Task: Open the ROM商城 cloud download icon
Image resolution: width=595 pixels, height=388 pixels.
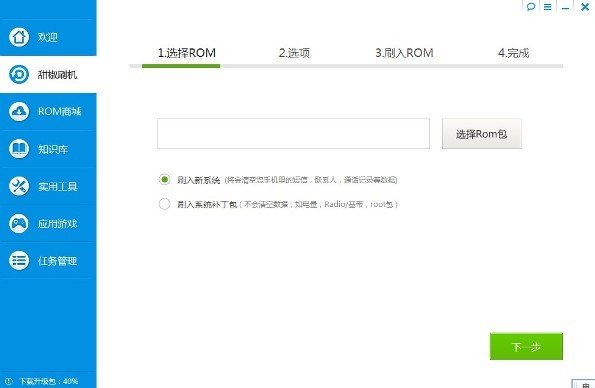Action: (x=19, y=111)
